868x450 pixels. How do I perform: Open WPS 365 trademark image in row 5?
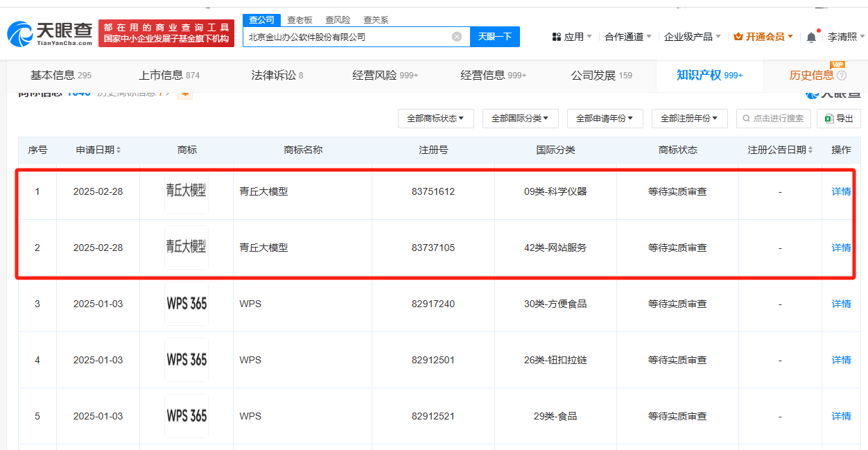coord(186,415)
